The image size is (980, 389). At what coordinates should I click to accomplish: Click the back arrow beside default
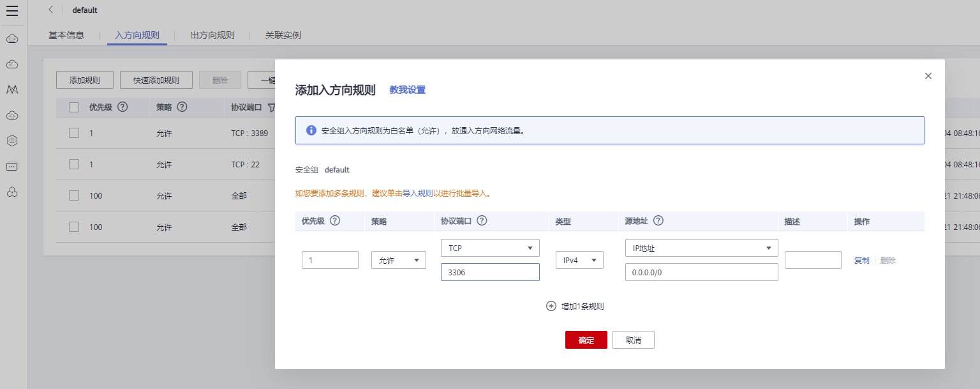coord(51,10)
